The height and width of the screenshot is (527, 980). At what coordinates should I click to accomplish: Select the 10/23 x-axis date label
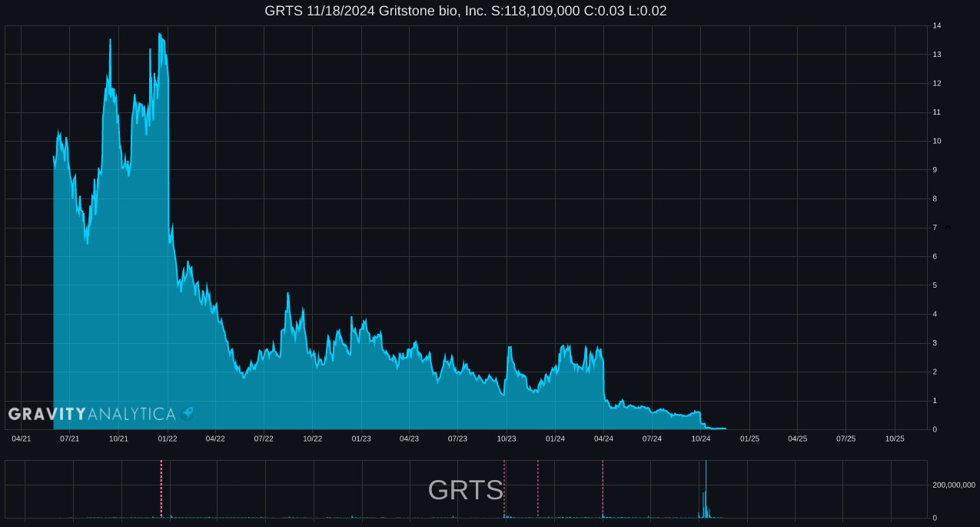click(507, 439)
